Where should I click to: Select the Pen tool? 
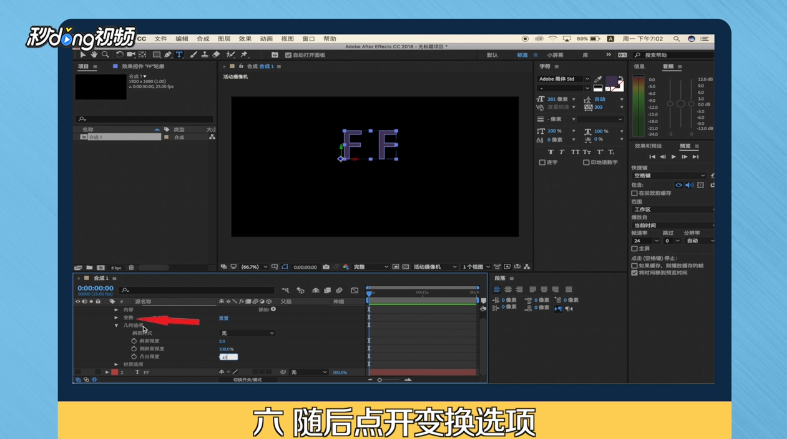click(168, 54)
